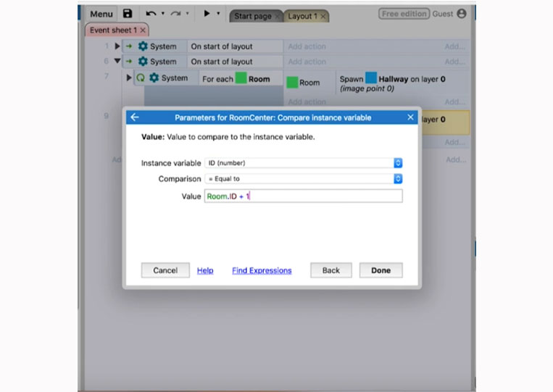Switch to the Start page tab

253,16
